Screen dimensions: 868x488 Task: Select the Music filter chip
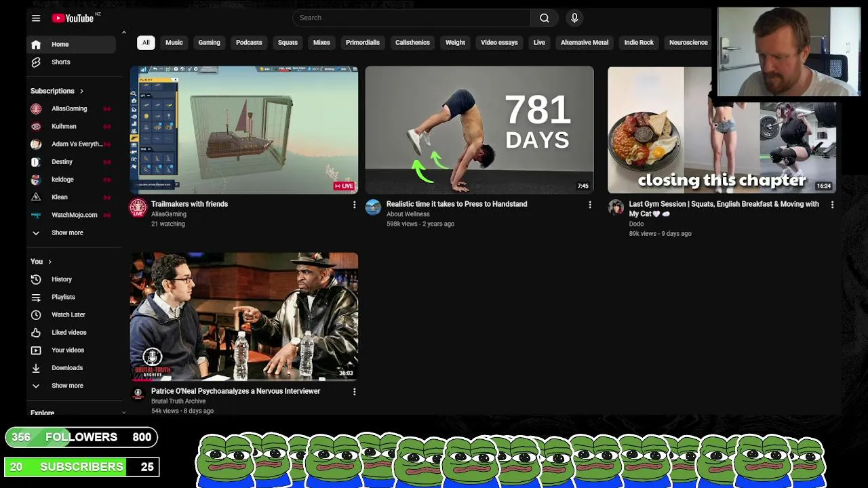[x=174, y=42]
